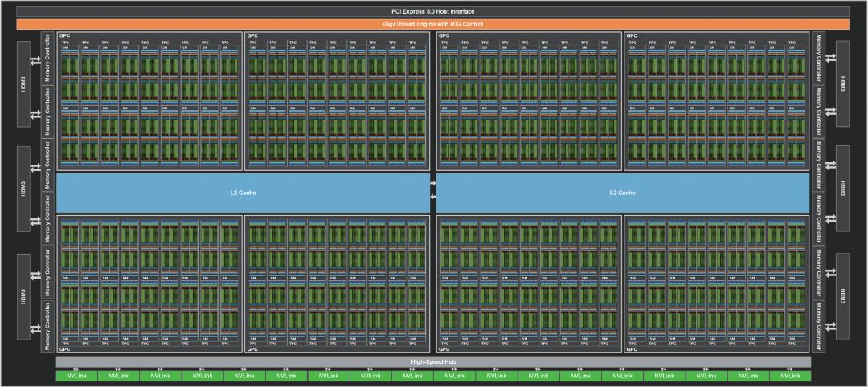Select the gray High-Speed Hub bar
This screenshot has width=868, height=387.
click(433, 362)
